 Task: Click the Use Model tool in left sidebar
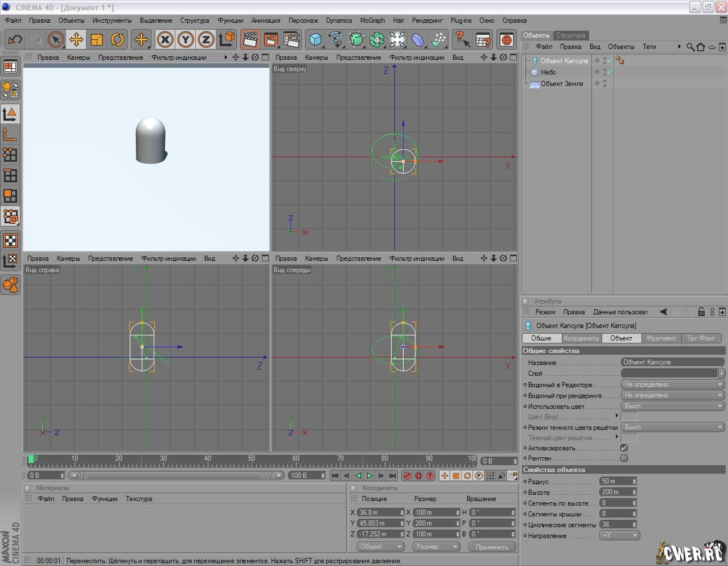tap(10, 114)
